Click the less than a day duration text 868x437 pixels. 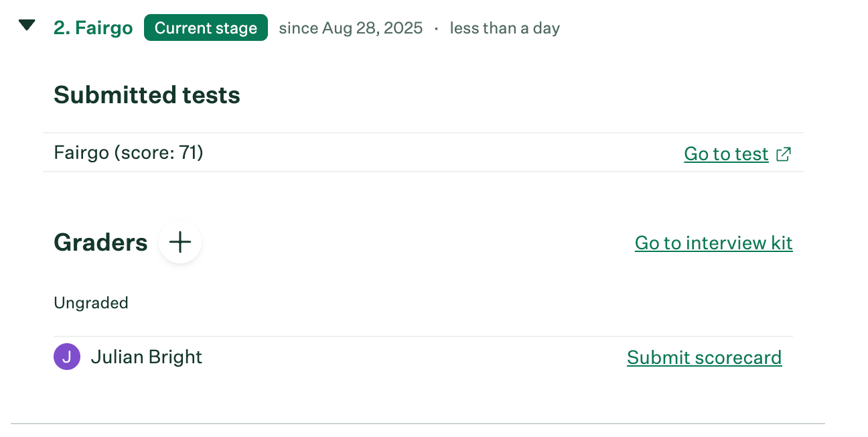[x=504, y=28]
